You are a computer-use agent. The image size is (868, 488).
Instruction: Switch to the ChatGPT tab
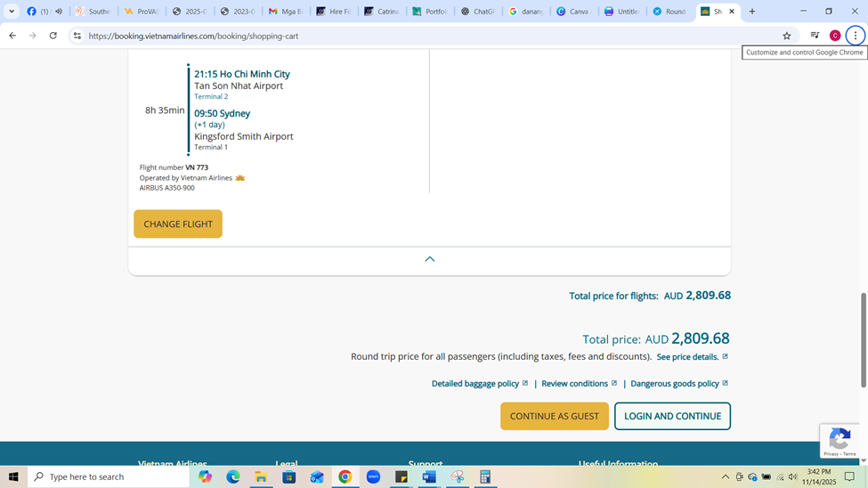coord(477,11)
